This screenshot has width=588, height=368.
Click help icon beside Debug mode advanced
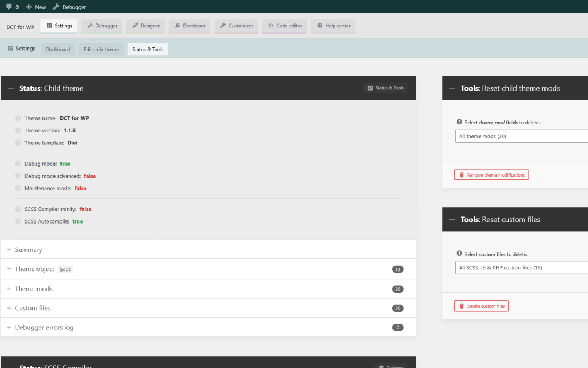click(x=17, y=176)
